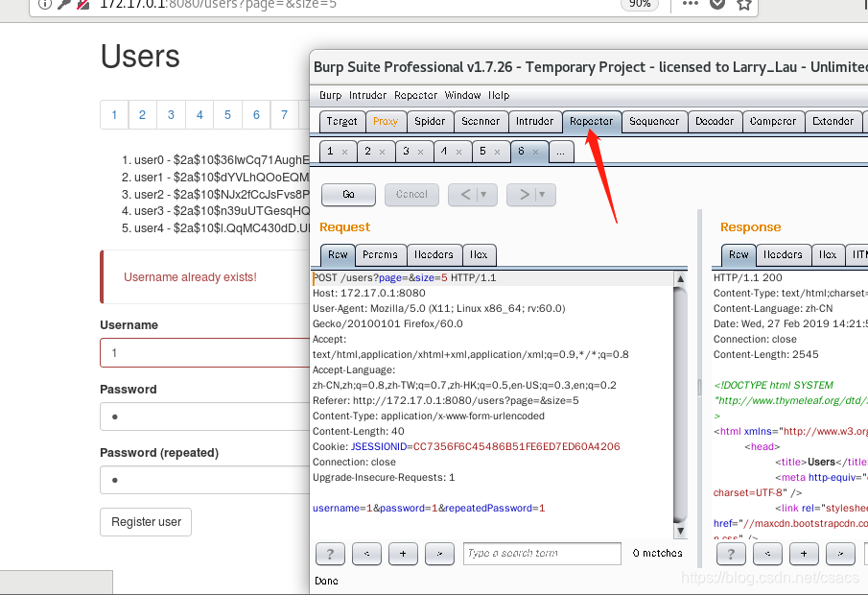Image resolution: width=868 pixels, height=595 pixels.
Task: Go to page 3 in Users pagination
Action: pyautogui.click(x=171, y=114)
